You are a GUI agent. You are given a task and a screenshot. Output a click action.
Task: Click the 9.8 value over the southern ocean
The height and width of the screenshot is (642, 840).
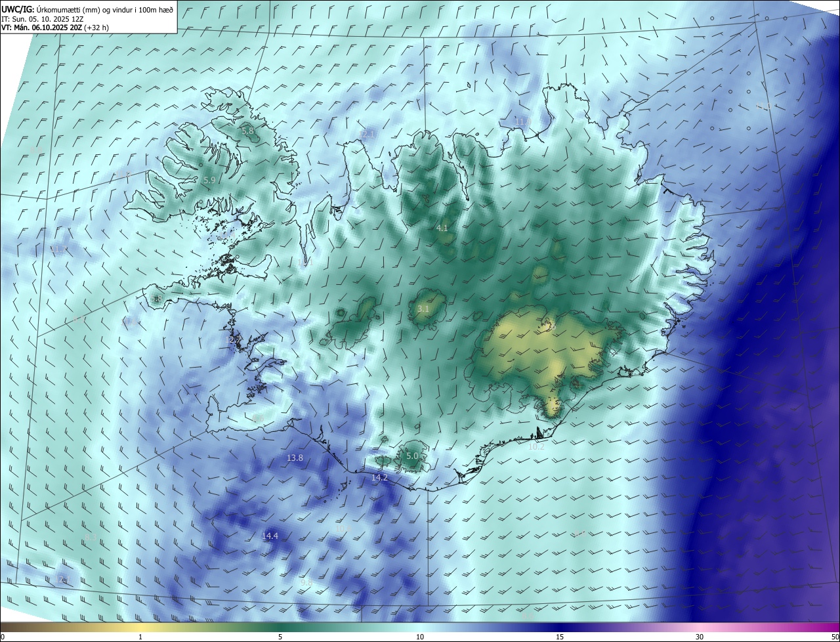point(306,582)
